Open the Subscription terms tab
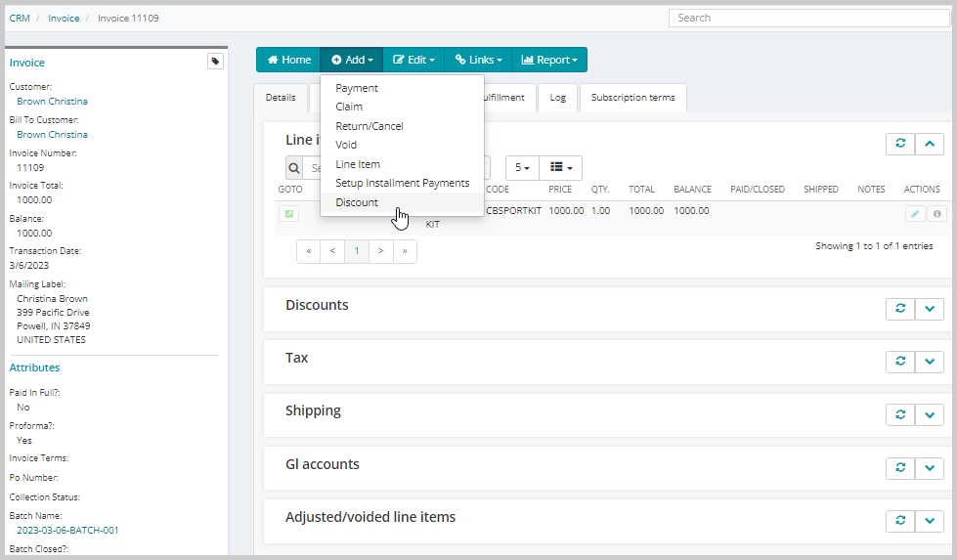 (x=632, y=98)
